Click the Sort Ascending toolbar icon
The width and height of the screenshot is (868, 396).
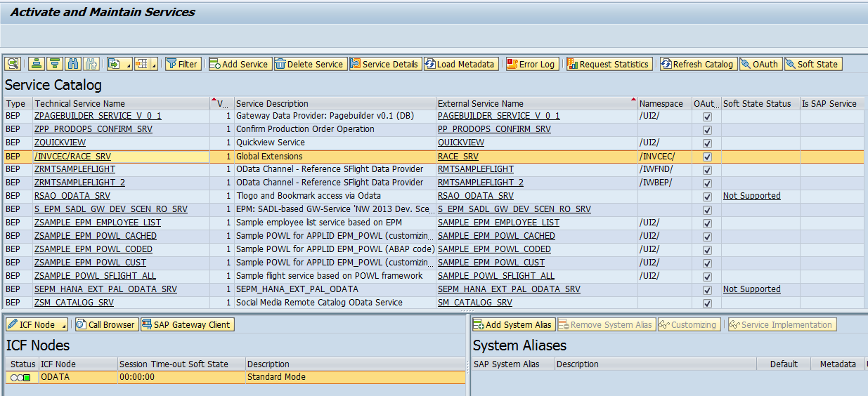click(x=37, y=64)
